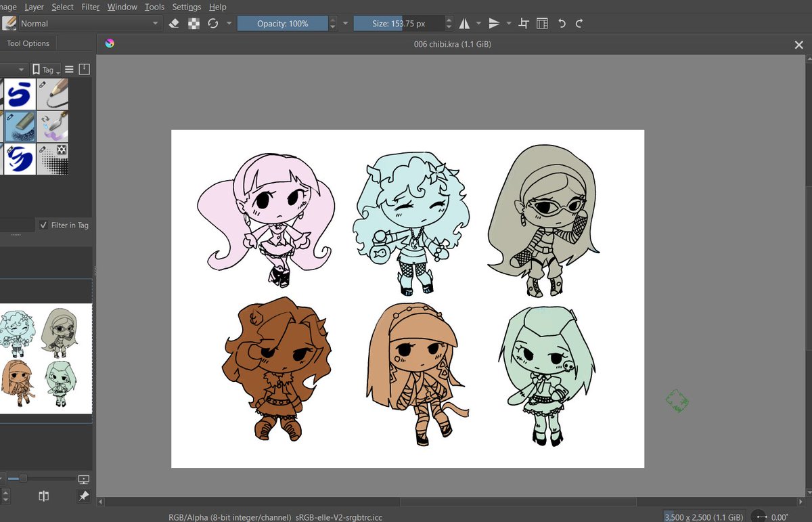Click the pin icon below overview
The height and width of the screenshot is (522, 812).
click(84, 496)
